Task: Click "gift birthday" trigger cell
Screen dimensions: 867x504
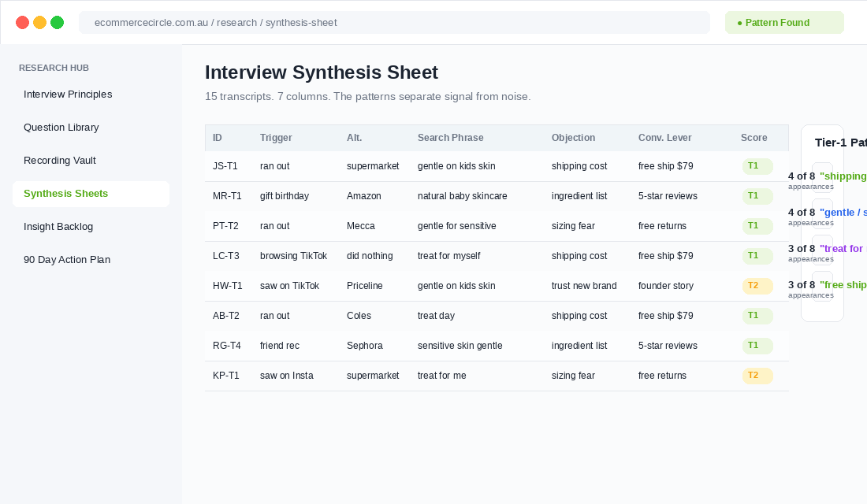Action: click(x=285, y=196)
